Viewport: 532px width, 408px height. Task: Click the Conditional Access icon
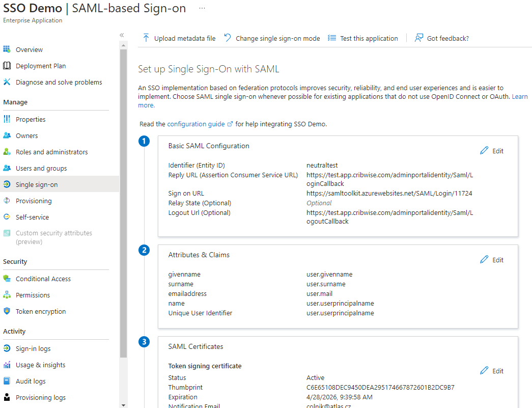pos(7,279)
